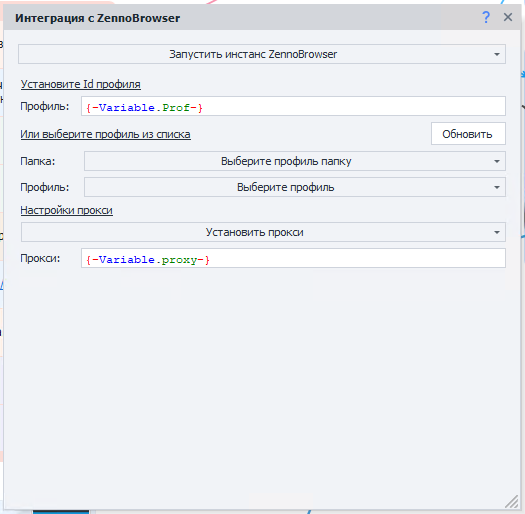Close the Интеграция с ZennoBrowser dialog

(x=508, y=17)
